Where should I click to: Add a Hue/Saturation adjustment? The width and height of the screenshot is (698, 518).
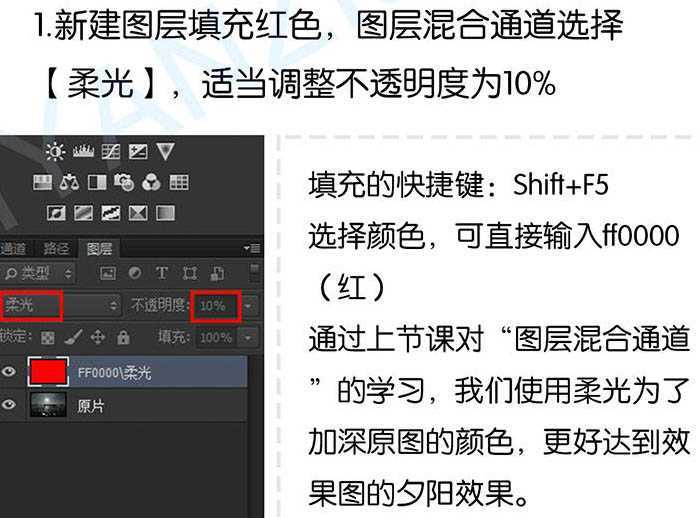point(42,182)
